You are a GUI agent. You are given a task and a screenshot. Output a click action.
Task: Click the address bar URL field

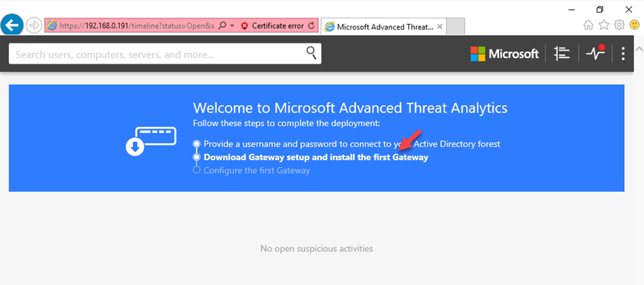[137, 26]
